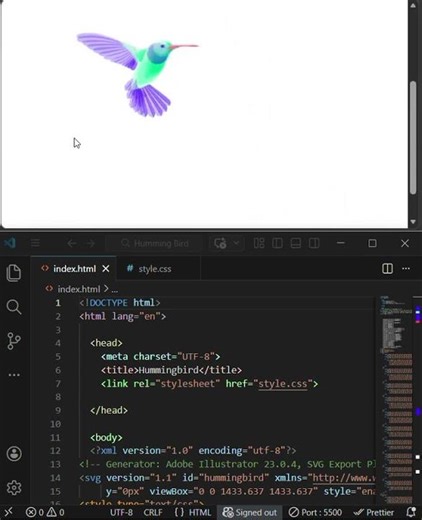This screenshot has height=520, width=422.
Task: Click the browser scrollbar down arrow
Action: pos(413,221)
